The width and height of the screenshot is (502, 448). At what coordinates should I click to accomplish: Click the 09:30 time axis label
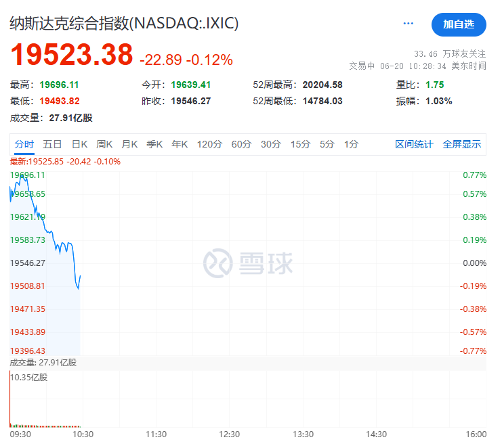(20, 434)
